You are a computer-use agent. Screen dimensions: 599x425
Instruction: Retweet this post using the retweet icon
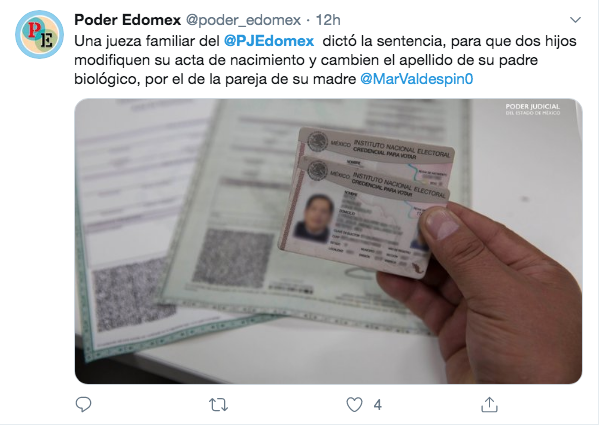218,405
